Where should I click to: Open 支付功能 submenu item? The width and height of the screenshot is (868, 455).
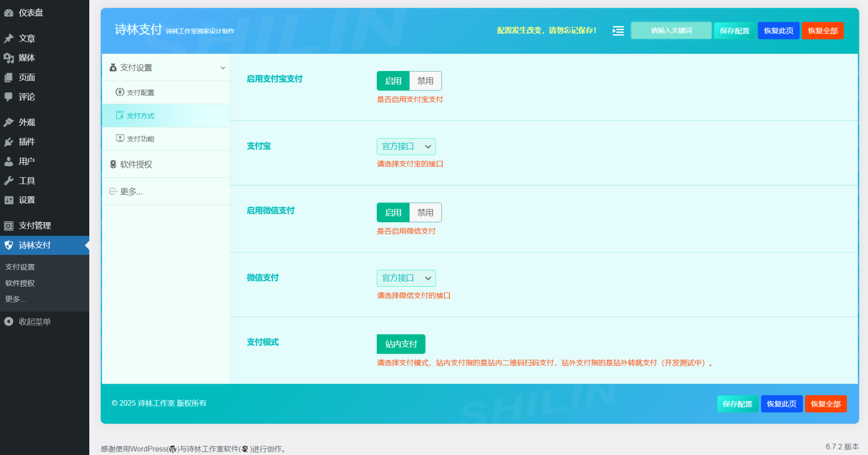tap(166, 139)
